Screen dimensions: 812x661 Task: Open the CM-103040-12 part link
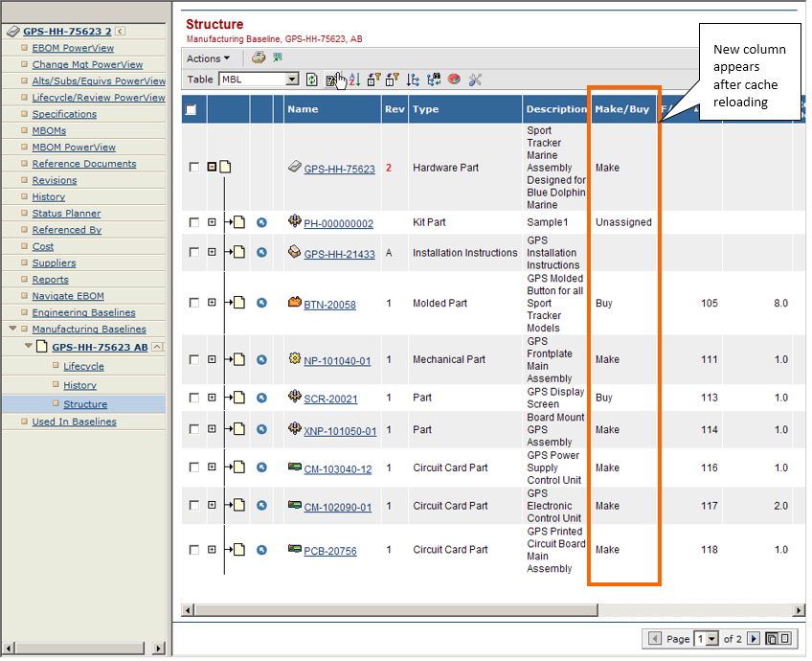pyautogui.click(x=337, y=469)
